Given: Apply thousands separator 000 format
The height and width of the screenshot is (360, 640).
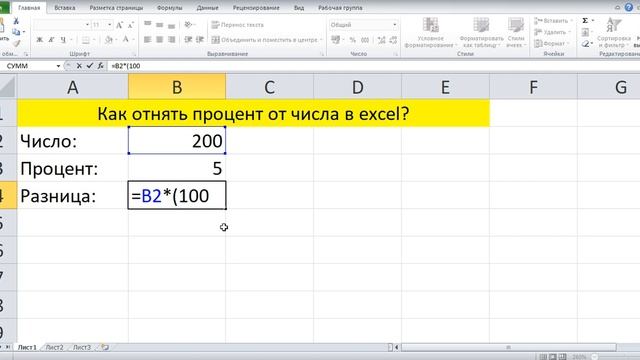Looking at the screenshot, I should click(365, 40).
